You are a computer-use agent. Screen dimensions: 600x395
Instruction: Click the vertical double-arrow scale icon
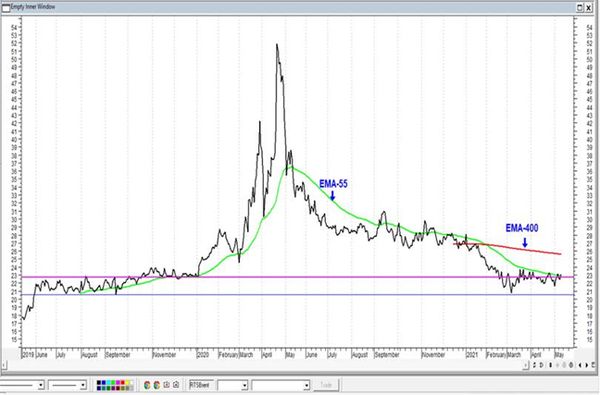(x=551, y=365)
